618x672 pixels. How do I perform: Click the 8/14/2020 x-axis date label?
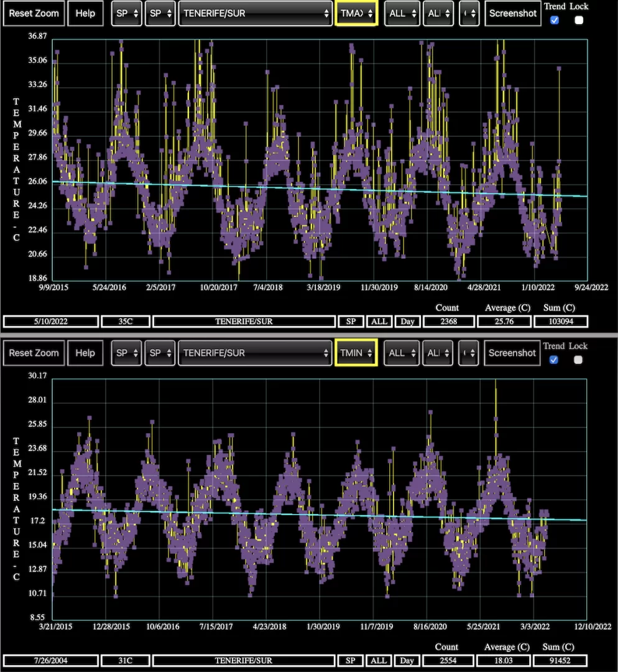[x=430, y=287]
